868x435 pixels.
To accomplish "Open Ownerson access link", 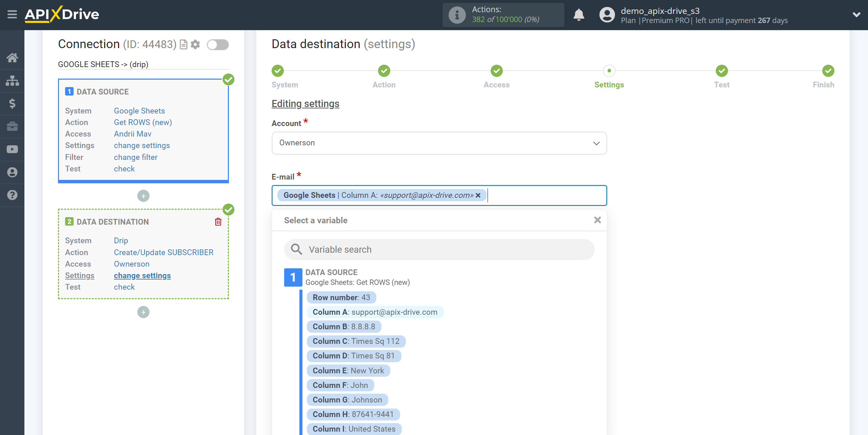I will [x=132, y=264].
